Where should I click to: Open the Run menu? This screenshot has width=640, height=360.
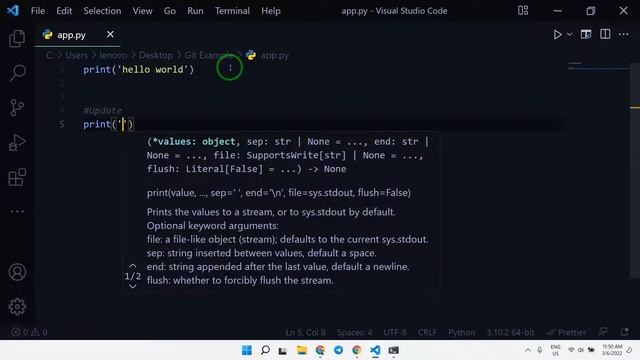click(x=195, y=11)
